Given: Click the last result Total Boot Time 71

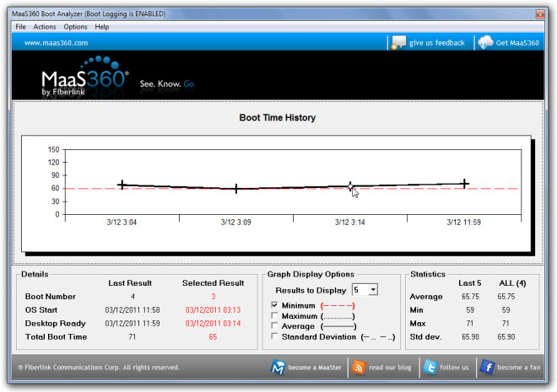Looking at the screenshot, I should 132,336.
